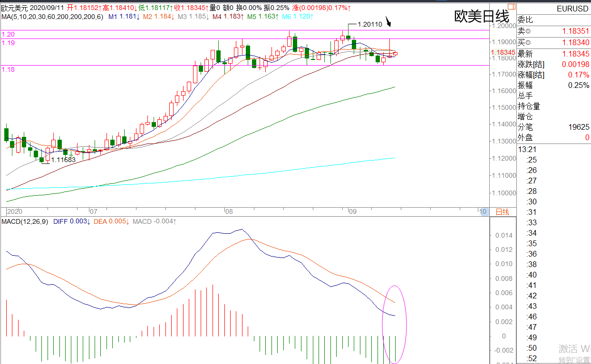Click the 欧元美元 chart title
Image resolution: width=591 pixels, height=364 pixels.
point(14,8)
